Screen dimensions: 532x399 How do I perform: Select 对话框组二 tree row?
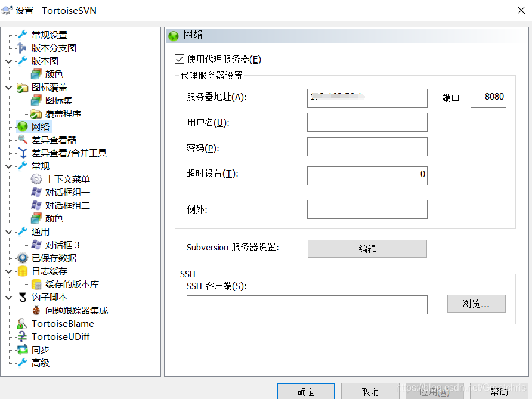click(x=67, y=205)
